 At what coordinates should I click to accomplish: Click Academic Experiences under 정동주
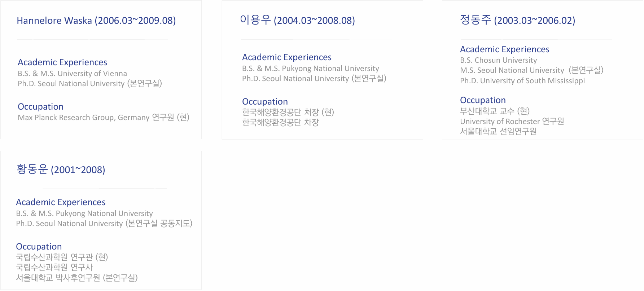click(505, 49)
